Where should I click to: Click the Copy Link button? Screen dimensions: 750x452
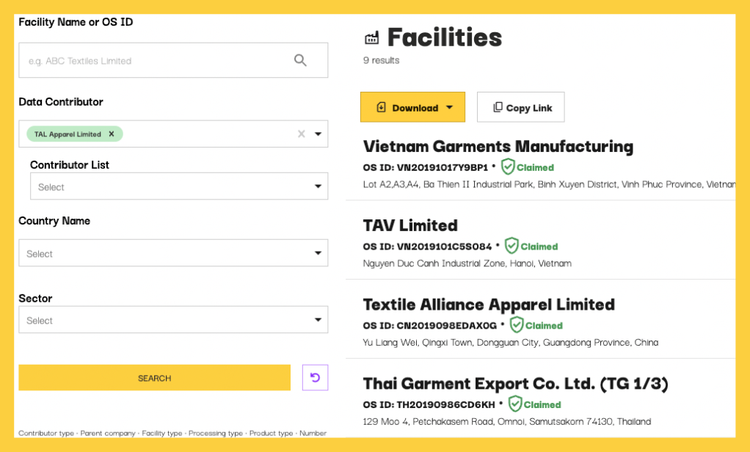click(x=520, y=108)
